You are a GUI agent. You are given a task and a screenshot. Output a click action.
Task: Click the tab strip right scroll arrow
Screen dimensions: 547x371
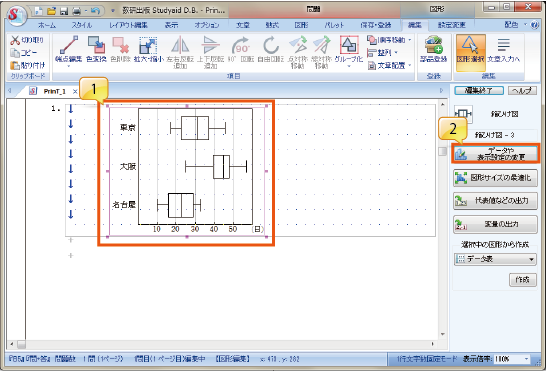click(442, 91)
